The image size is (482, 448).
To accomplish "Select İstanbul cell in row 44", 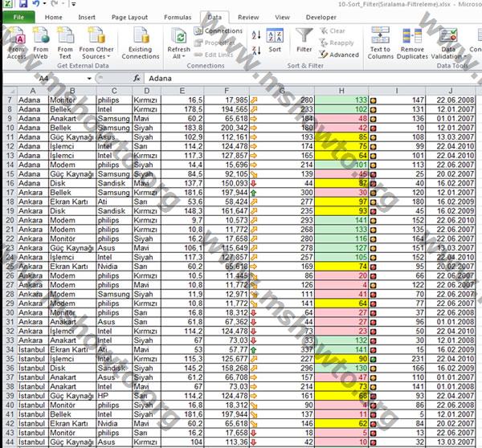I will tap(33, 442).
